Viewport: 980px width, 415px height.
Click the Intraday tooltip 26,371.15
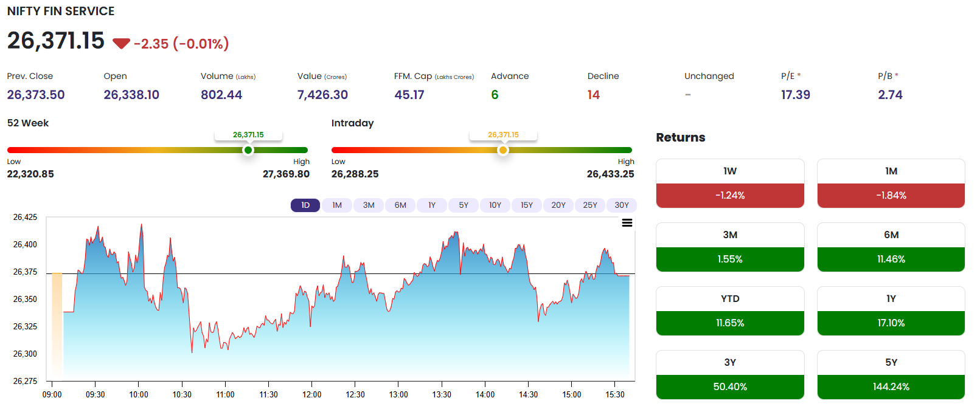tap(503, 135)
